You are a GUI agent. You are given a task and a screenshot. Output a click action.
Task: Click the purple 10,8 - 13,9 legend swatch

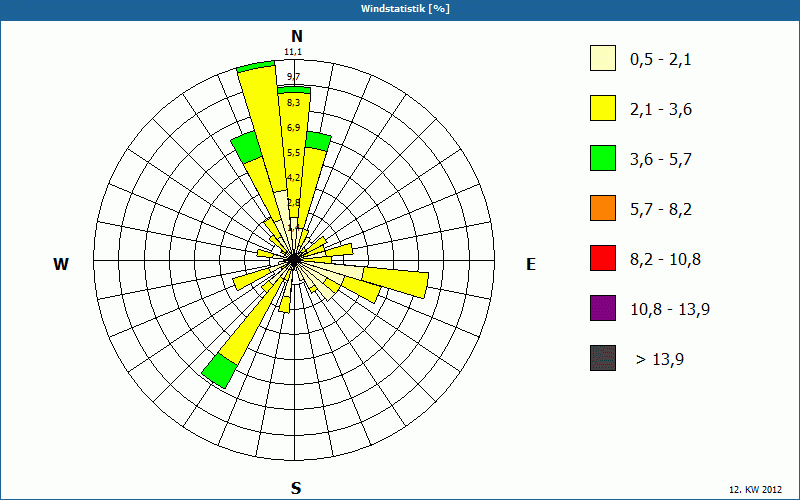(x=603, y=308)
